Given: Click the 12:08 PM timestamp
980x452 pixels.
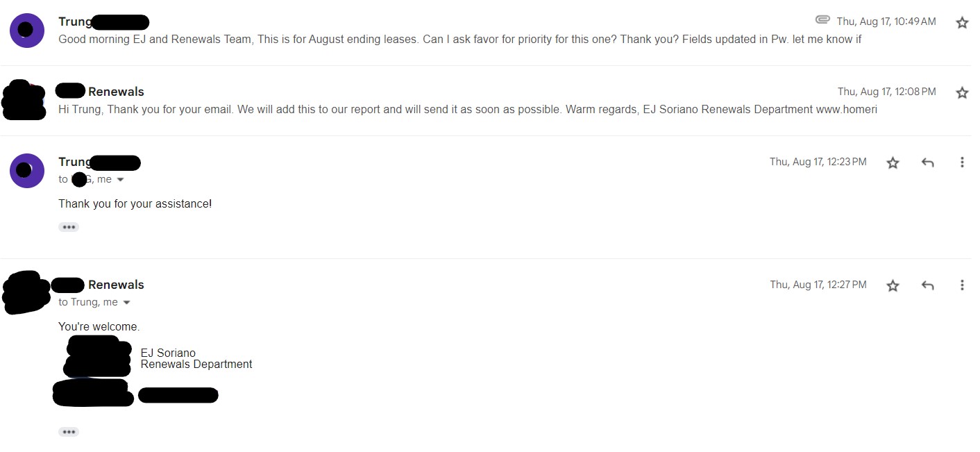Looking at the screenshot, I should (886, 92).
